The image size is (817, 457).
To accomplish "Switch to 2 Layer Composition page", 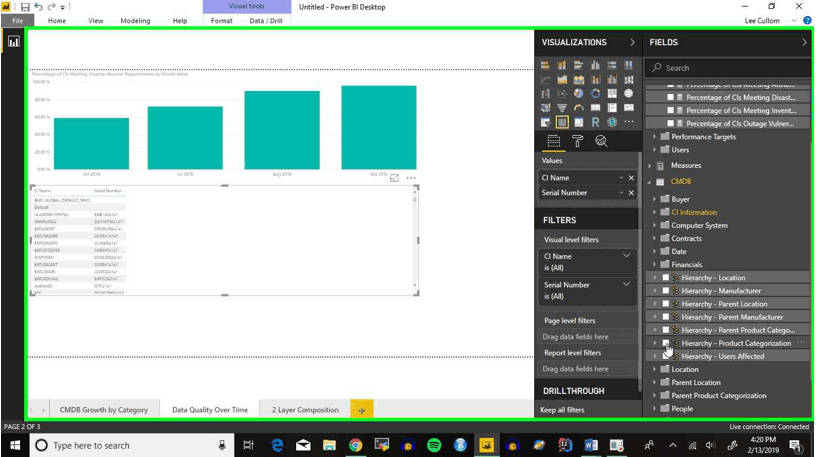I will (305, 410).
